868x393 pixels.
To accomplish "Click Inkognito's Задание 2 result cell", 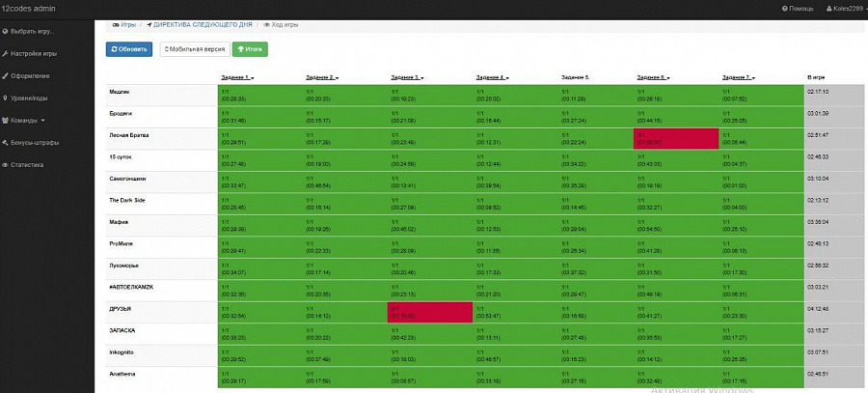I will (344, 356).
